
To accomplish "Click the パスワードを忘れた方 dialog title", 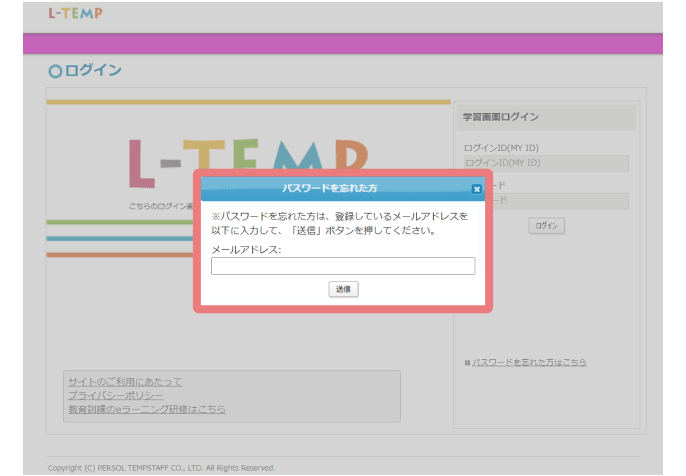I will pos(329,188).
